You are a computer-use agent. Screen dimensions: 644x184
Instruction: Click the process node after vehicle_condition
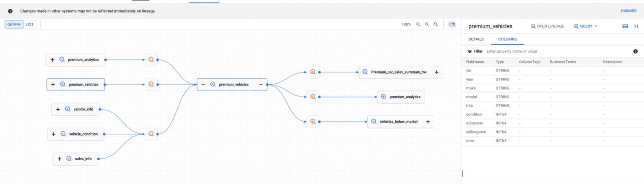coord(151,134)
